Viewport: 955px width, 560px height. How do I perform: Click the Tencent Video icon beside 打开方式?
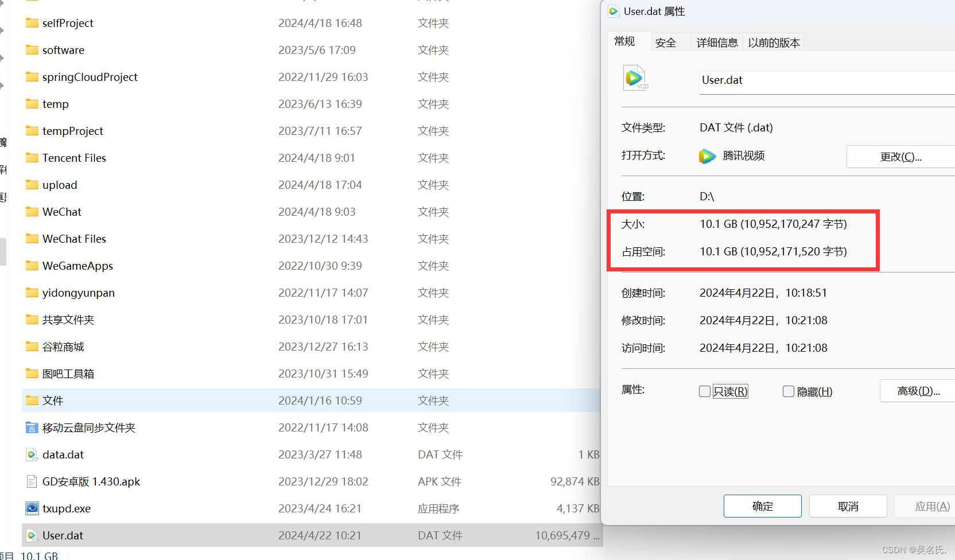tap(707, 155)
